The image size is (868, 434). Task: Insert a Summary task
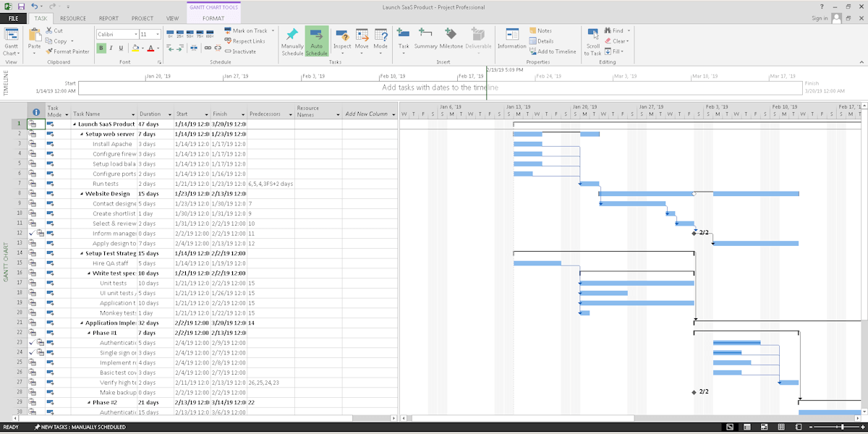tap(425, 39)
